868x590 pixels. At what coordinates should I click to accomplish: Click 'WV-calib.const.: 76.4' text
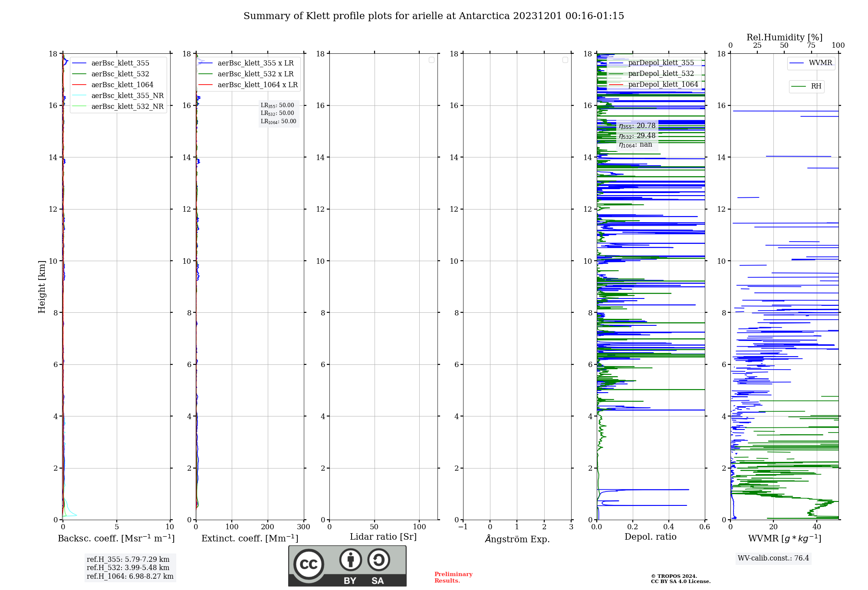[773, 558]
